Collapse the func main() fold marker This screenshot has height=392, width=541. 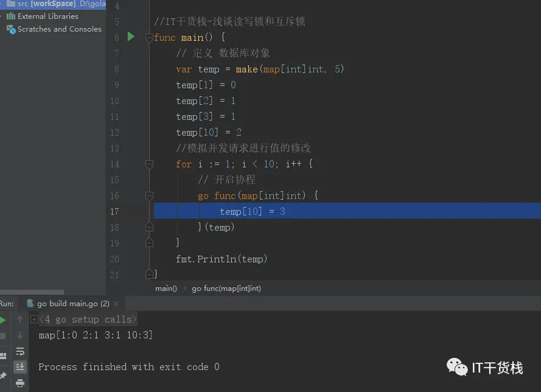coord(149,37)
